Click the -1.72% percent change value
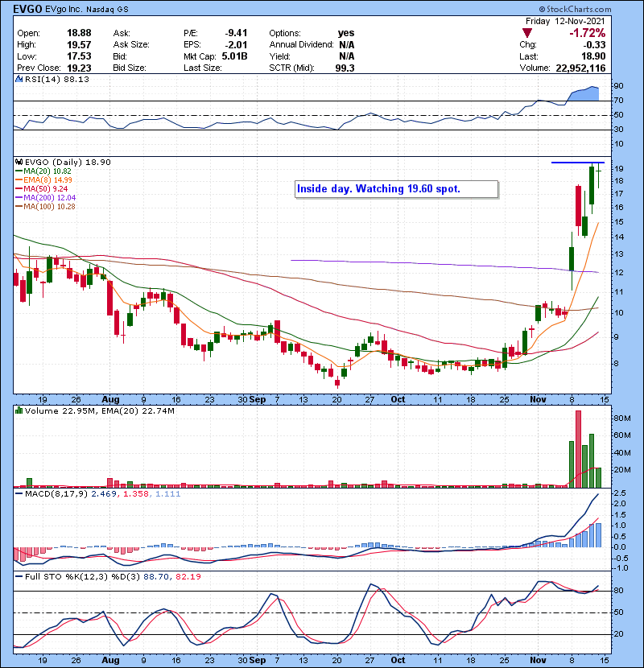The image size is (644, 668). pos(588,33)
